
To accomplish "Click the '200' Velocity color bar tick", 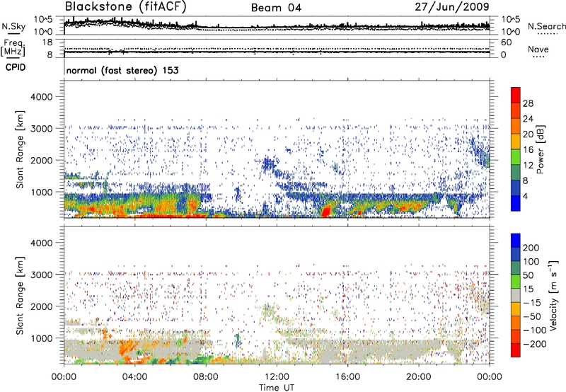I will (531, 248).
